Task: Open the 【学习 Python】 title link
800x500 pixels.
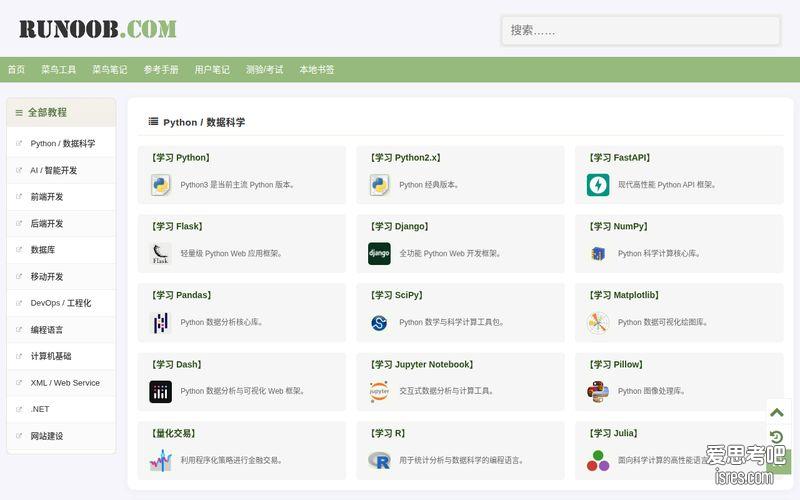Action: (181, 158)
